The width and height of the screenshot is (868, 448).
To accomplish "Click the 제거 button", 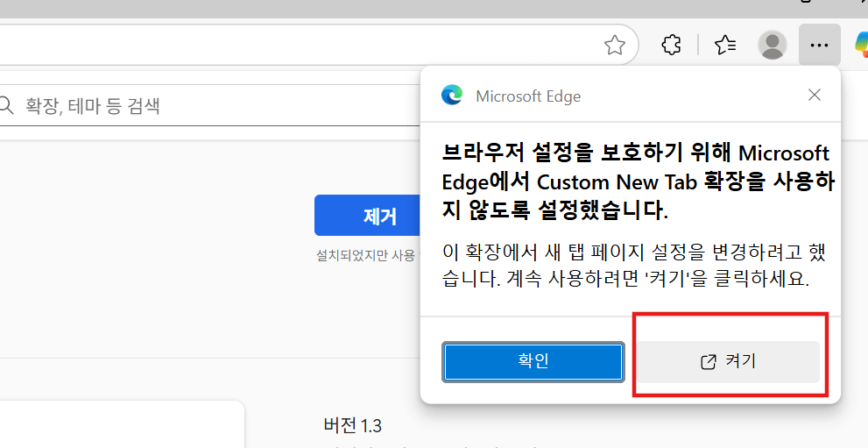I will (x=369, y=216).
